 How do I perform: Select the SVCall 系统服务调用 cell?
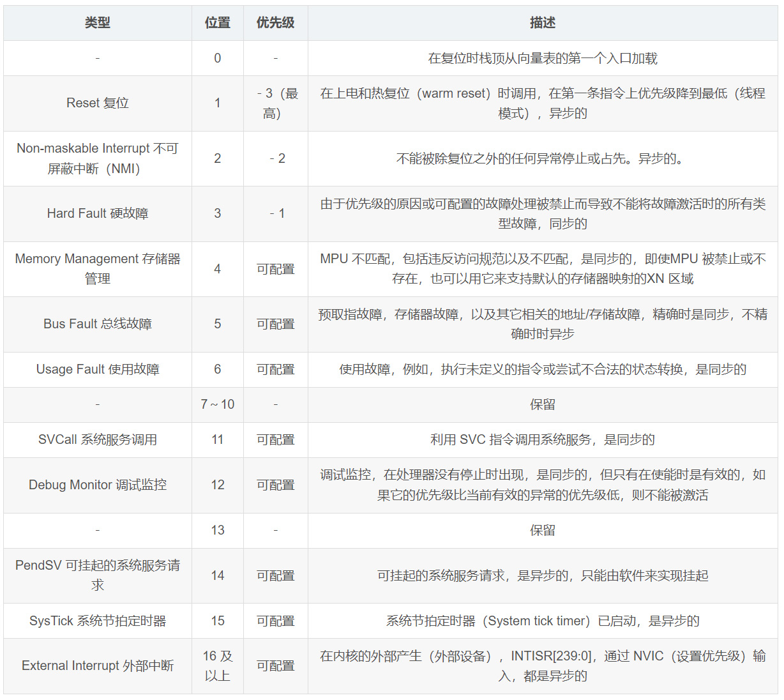coord(98,440)
